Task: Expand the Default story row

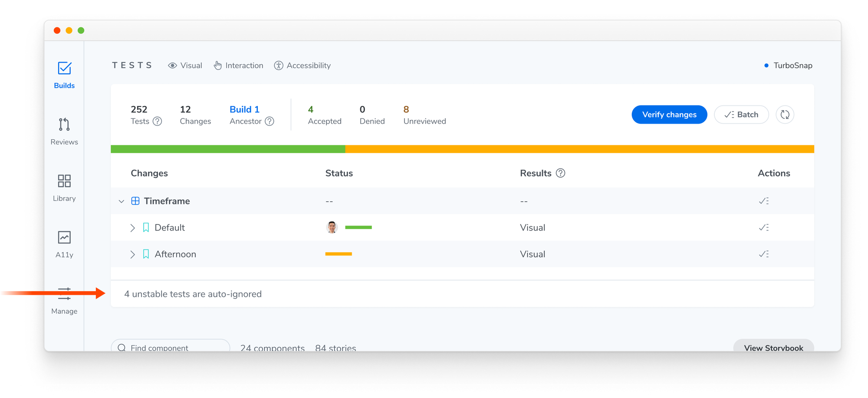Action: 133,228
